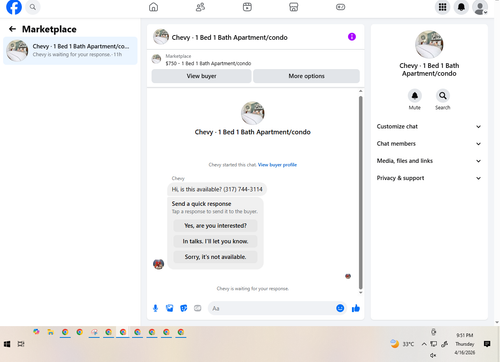Image resolution: width=500 pixels, height=362 pixels.
Task: Show hidden system tray icons chevron
Action: tap(424, 344)
